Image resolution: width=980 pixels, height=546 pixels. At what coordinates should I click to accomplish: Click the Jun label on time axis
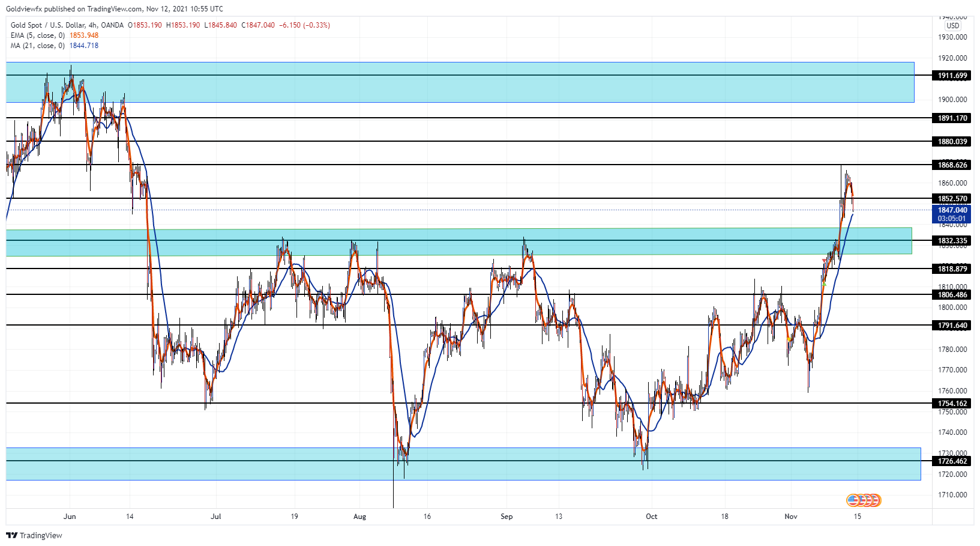pos(70,517)
